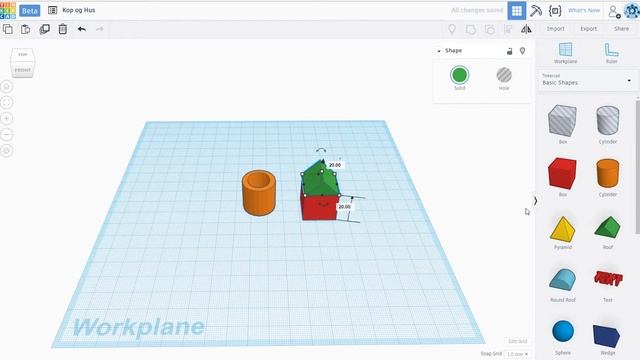Click the add user account icon
Viewport: 640px width, 360px height.
coord(614,11)
